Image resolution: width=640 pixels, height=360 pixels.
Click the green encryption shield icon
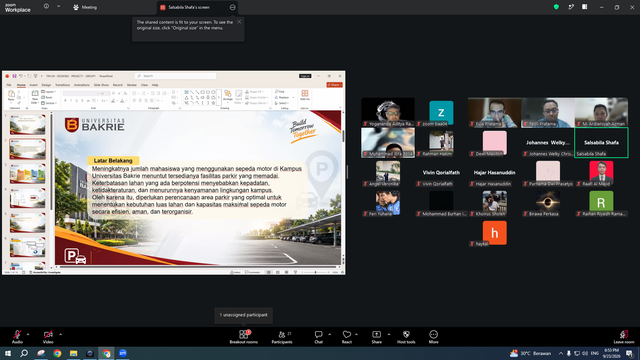[x=556, y=7]
